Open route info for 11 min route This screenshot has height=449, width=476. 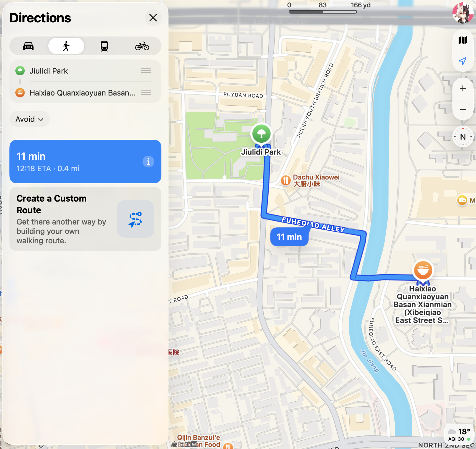point(148,162)
